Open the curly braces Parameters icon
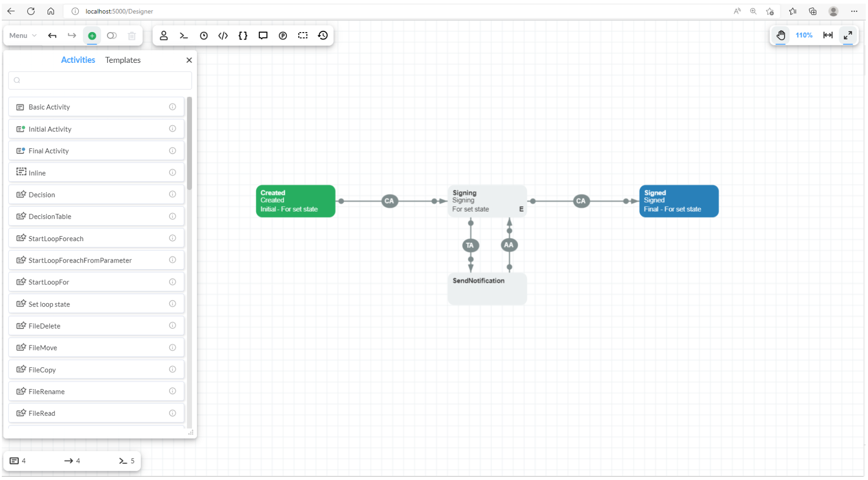Viewport: 868px width, 480px height. pos(243,36)
